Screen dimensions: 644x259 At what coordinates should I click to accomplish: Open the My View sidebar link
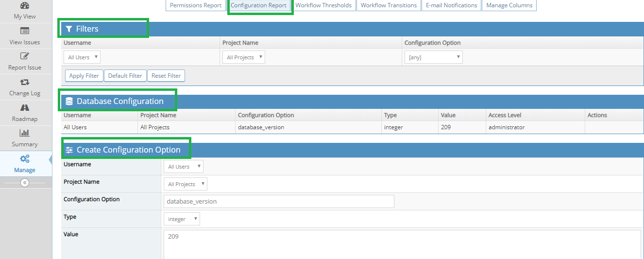25,17
